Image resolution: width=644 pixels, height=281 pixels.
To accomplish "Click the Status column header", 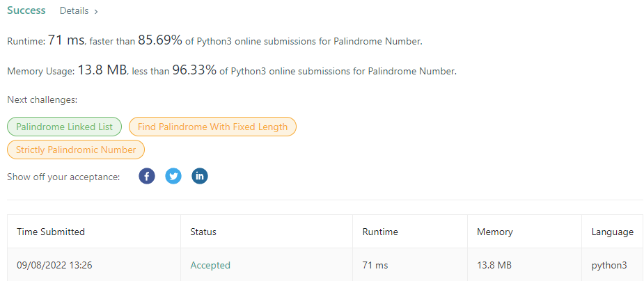I will (x=203, y=232).
